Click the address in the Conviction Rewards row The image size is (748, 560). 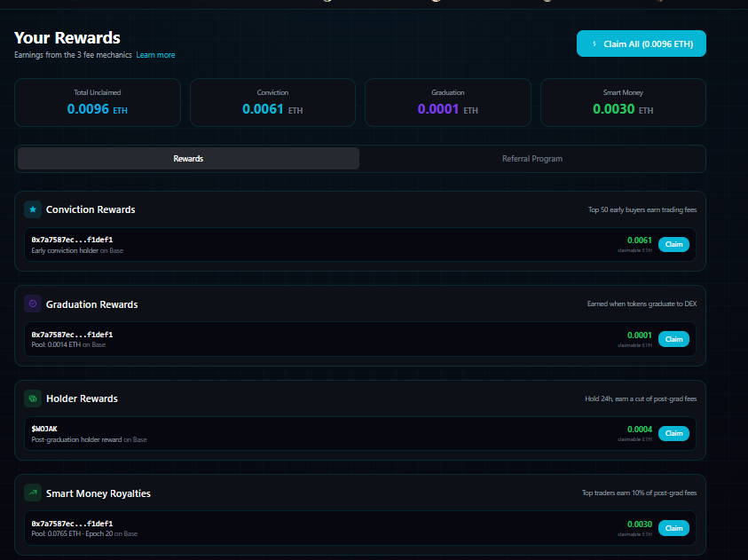72,240
